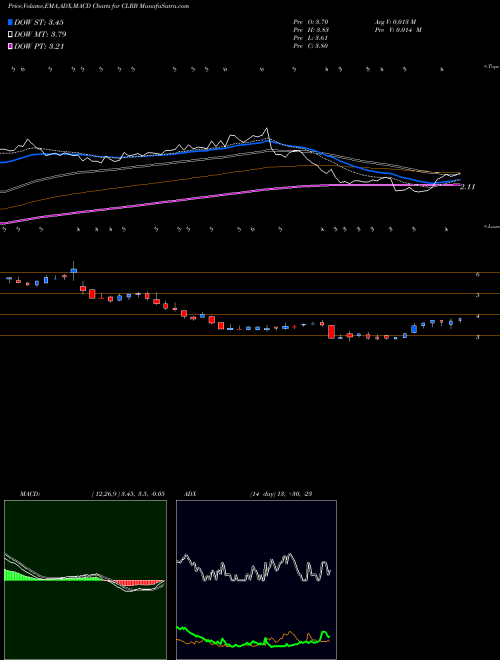Click the chart title text for CLRB

[x=98, y=6]
